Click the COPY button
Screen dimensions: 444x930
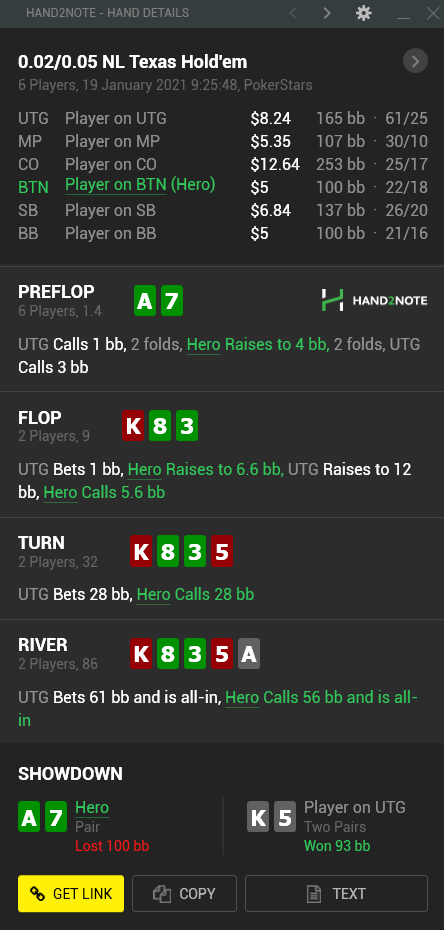pyautogui.click(x=184, y=893)
